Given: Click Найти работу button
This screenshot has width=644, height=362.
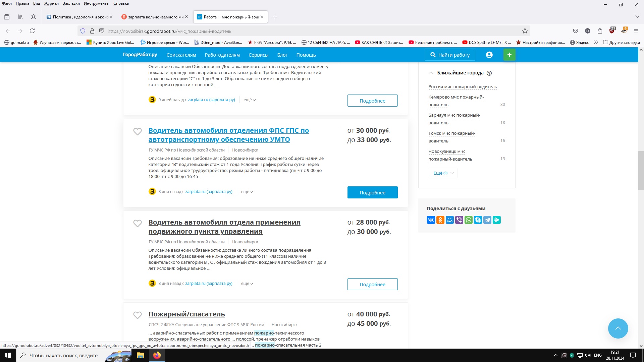Looking at the screenshot, I should pos(450,55).
